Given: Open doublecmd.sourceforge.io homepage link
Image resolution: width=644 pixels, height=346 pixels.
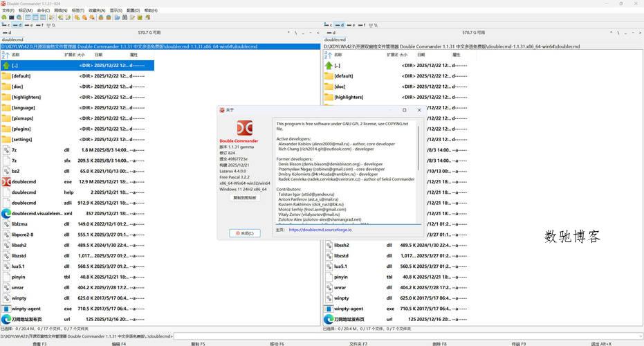Looking at the screenshot, I should pos(320,230).
